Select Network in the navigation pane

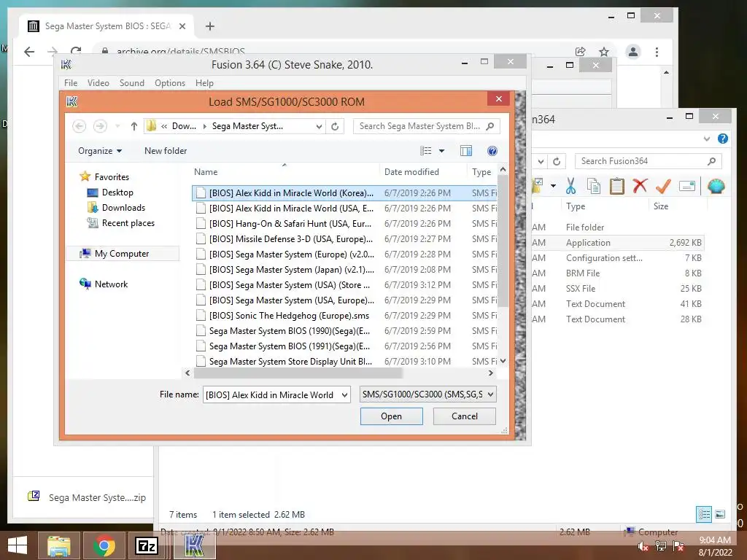(111, 284)
